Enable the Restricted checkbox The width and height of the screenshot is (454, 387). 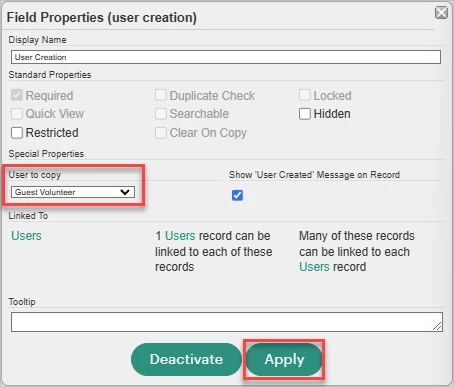(x=17, y=133)
